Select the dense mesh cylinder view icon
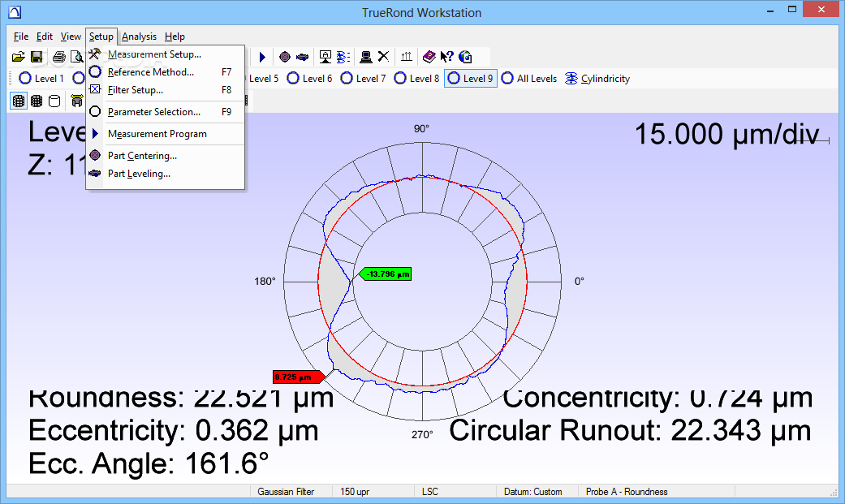This screenshot has height=504, width=845. [37, 101]
